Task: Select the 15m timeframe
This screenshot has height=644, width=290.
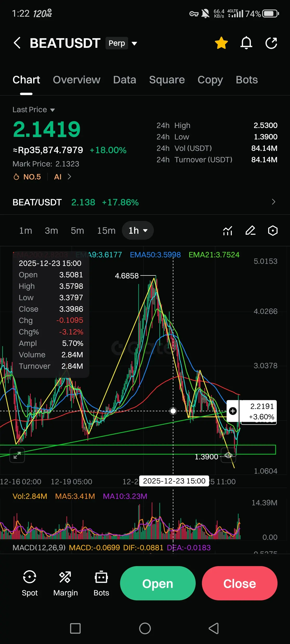Action: [x=106, y=231]
